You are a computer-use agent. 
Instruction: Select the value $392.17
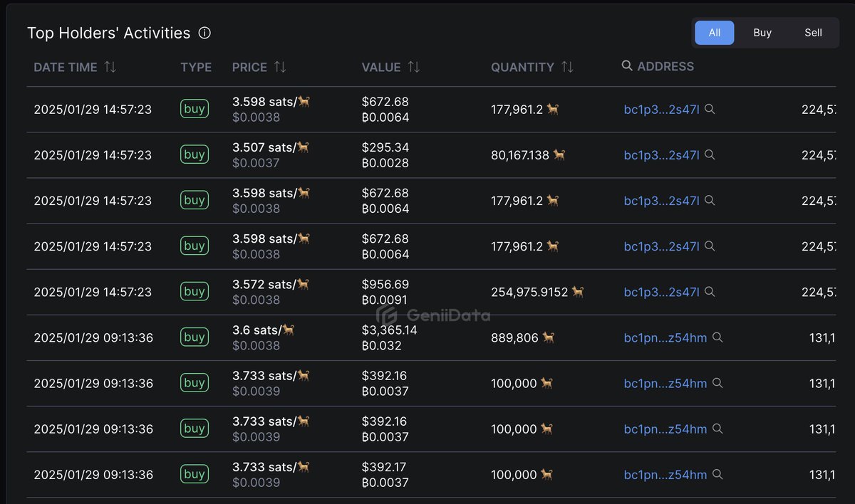pyautogui.click(x=385, y=466)
